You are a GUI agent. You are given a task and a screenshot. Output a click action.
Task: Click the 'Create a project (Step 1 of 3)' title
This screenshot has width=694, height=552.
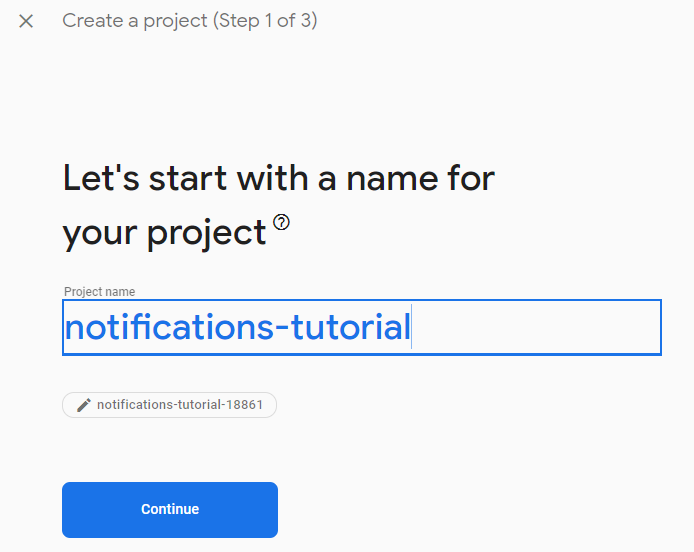point(190,21)
